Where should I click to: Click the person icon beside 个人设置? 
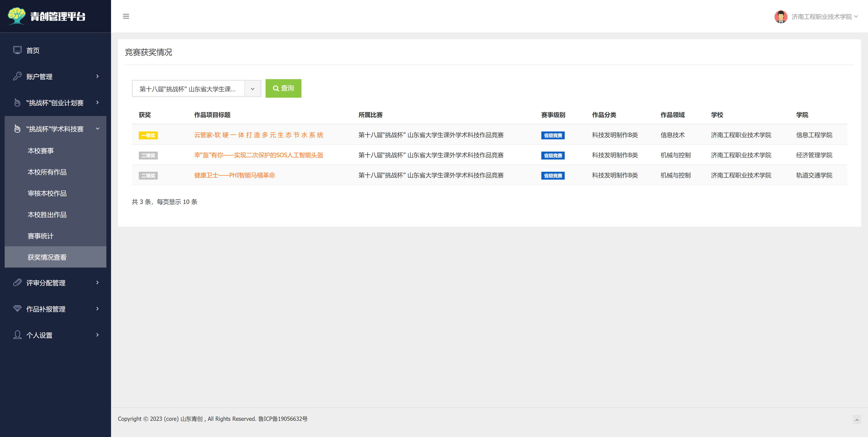pos(17,335)
